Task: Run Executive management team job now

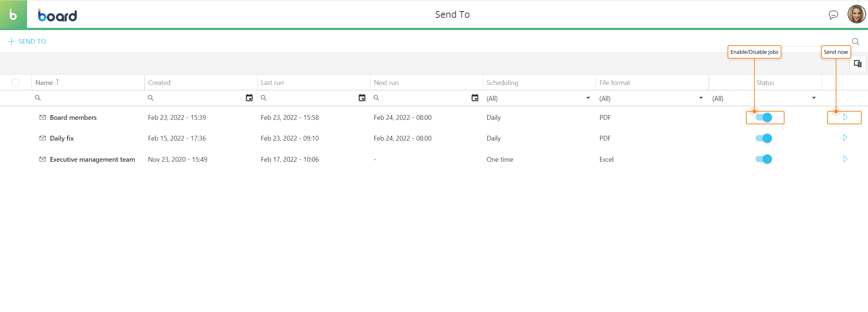Action: coord(845,159)
